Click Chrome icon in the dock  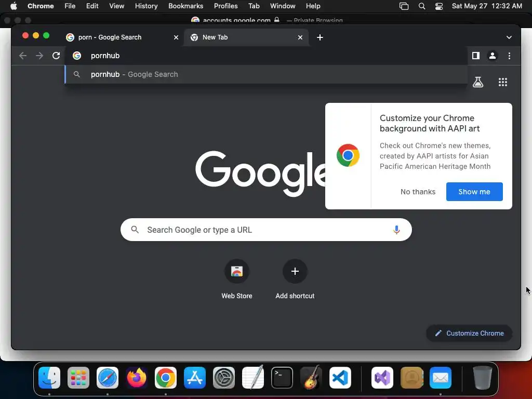pyautogui.click(x=166, y=378)
